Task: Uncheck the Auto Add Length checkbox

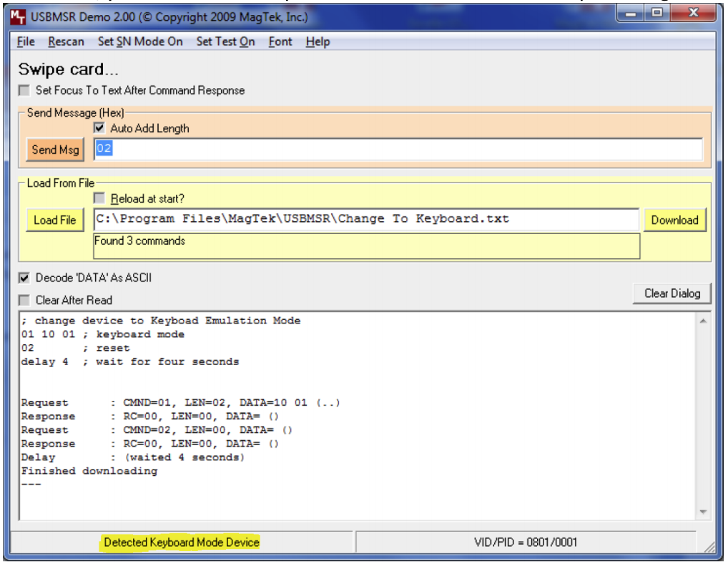Action: pyautogui.click(x=100, y=129)
